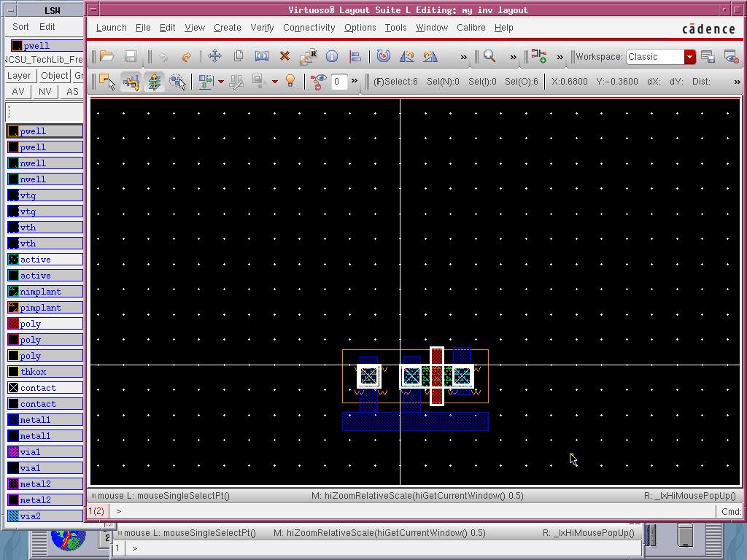The image size is (747, 560).
Task: Open the Connectivity menu
Action: [309, 28]
